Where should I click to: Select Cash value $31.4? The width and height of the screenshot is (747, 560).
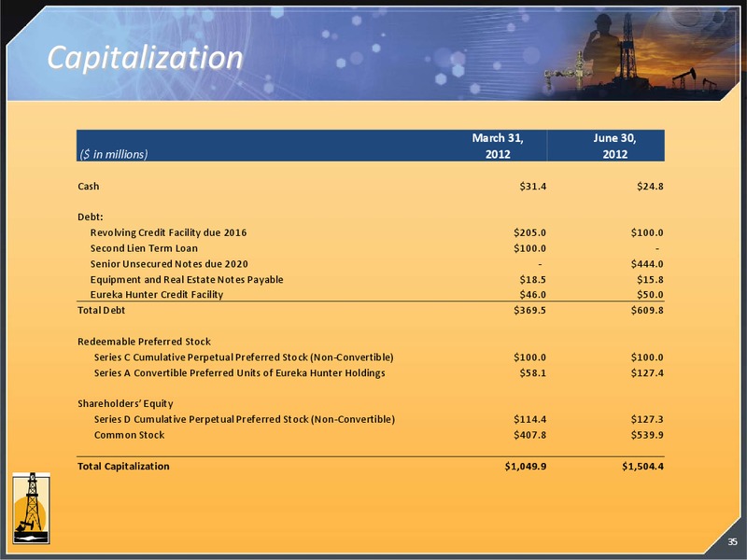533,186
